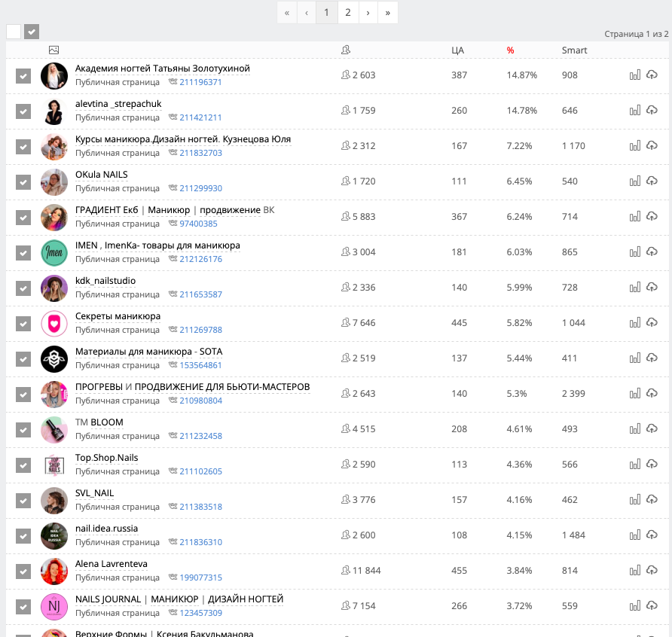Open statistics chart icon for Академия ногтей row
The image size is (672, 637).
634,75
